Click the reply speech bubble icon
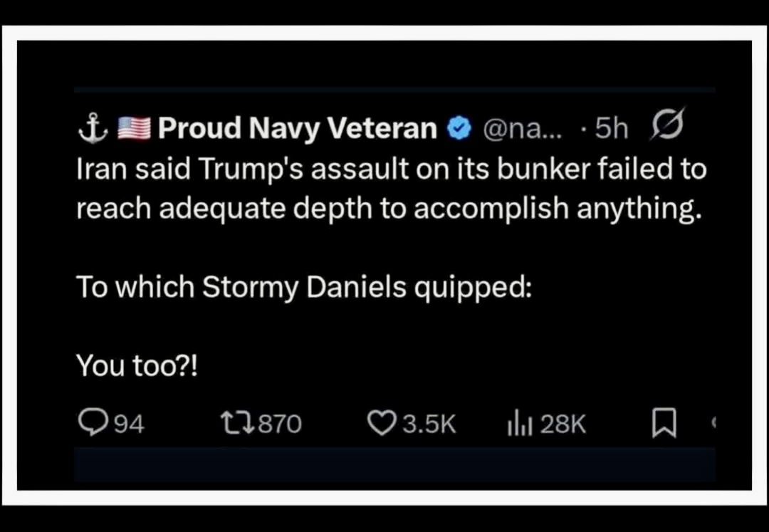769x532 pixels. 90,424
